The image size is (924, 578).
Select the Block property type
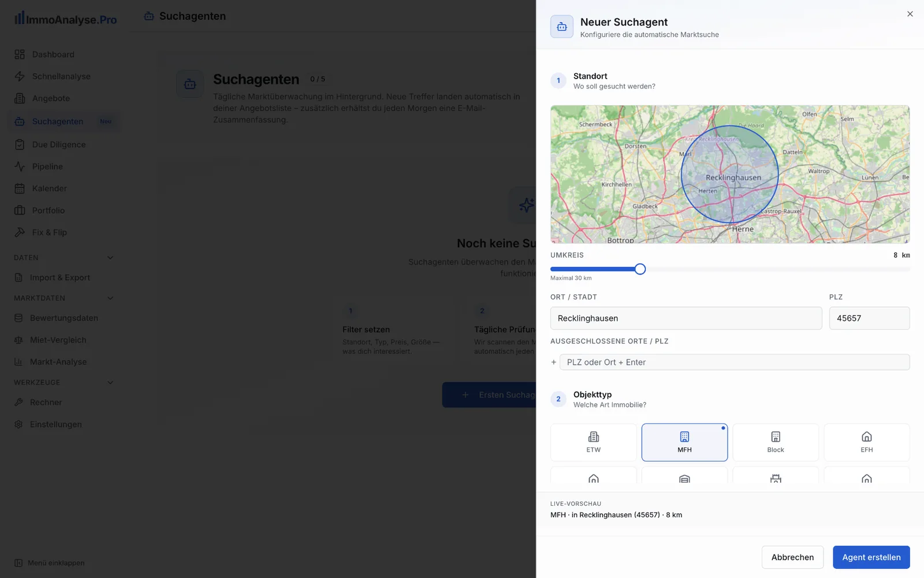(x=776, y=442)
